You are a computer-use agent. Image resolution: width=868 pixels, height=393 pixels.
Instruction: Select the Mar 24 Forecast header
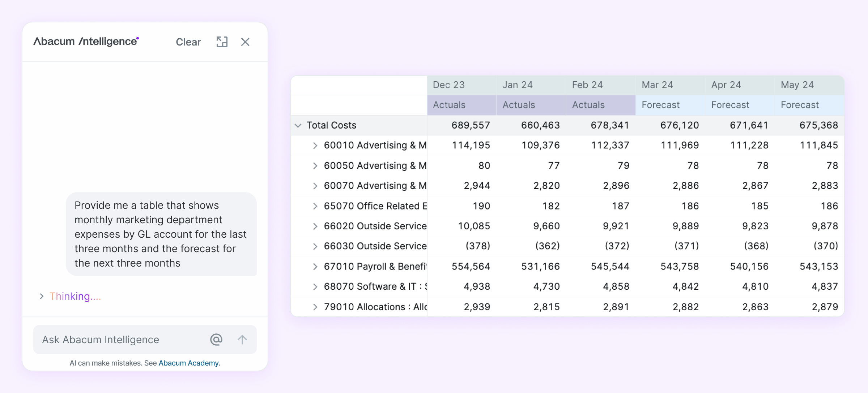point(660,105)
